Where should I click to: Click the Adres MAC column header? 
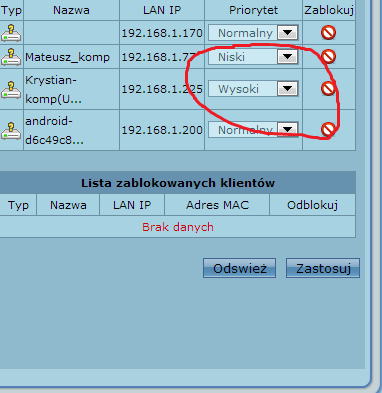click(217, 205)
